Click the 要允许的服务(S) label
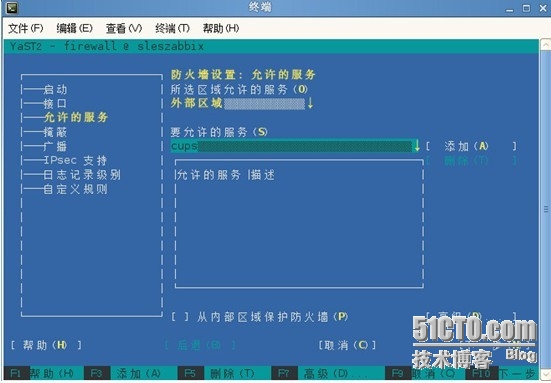The width and height of the screenshot is (551, 383). tap(219, 132)
